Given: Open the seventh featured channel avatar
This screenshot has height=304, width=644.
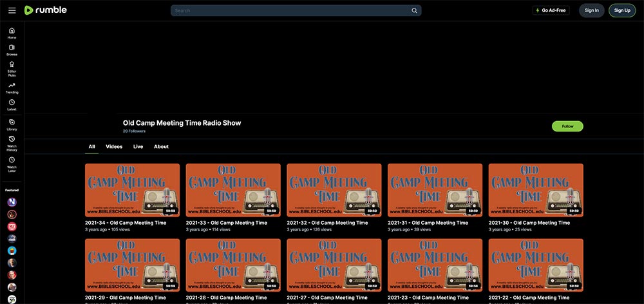Looking at the screenshot, I should click(12, 275).
